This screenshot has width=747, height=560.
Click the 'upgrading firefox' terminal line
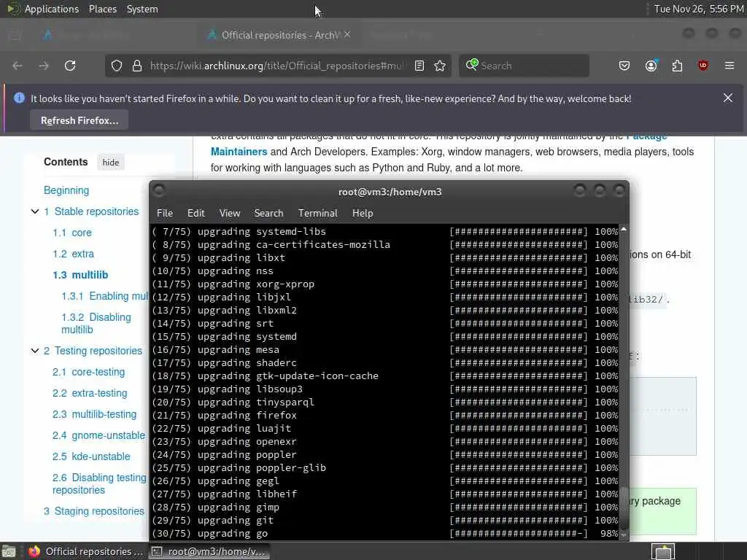pos(384,415)
